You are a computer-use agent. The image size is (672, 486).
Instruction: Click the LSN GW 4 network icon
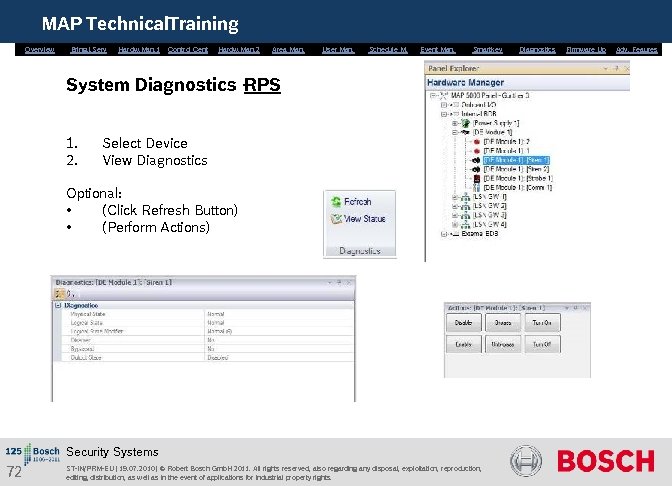[465, 225]
